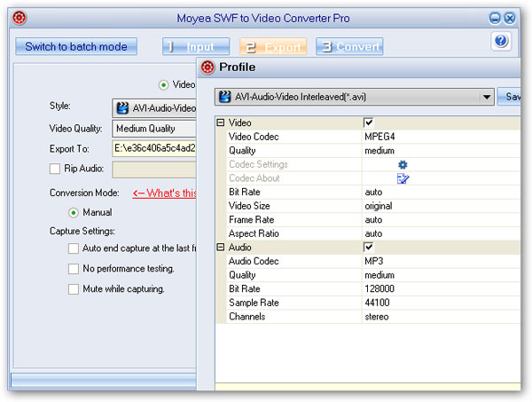Change Video Codec value MPEG4
The image size is (532, 402).
pos(379,137)
